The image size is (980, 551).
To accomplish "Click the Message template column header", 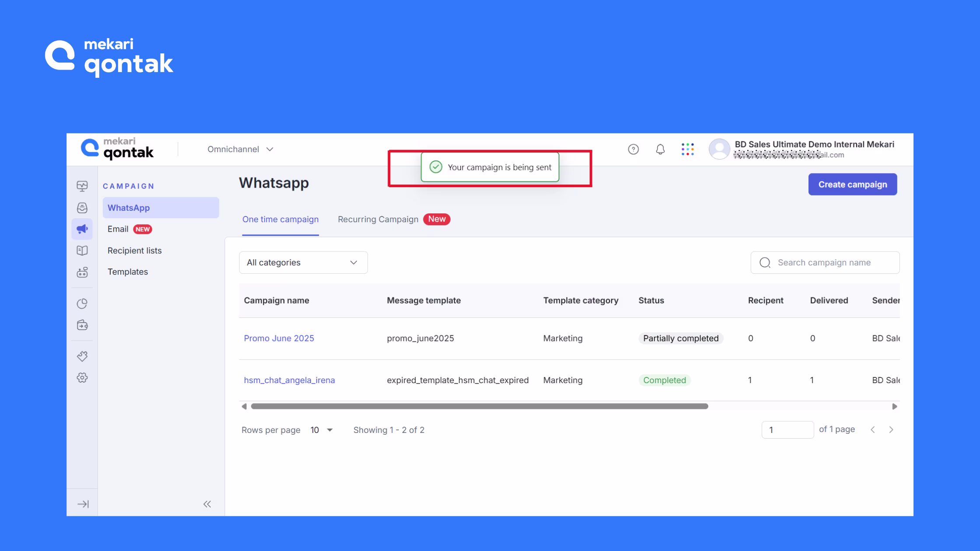I will (x=423, y=300).
